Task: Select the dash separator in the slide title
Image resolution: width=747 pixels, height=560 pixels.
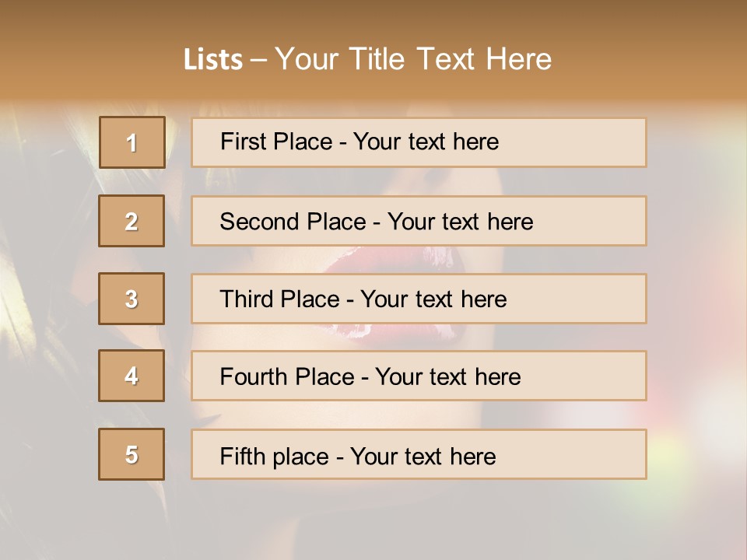Action: tap(258, 60)
